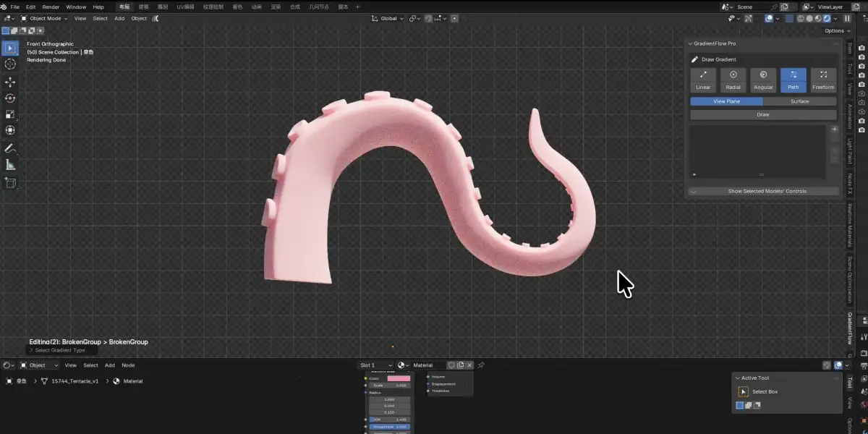Open the Render menu

pyautogui.click(x=51, y=7)
